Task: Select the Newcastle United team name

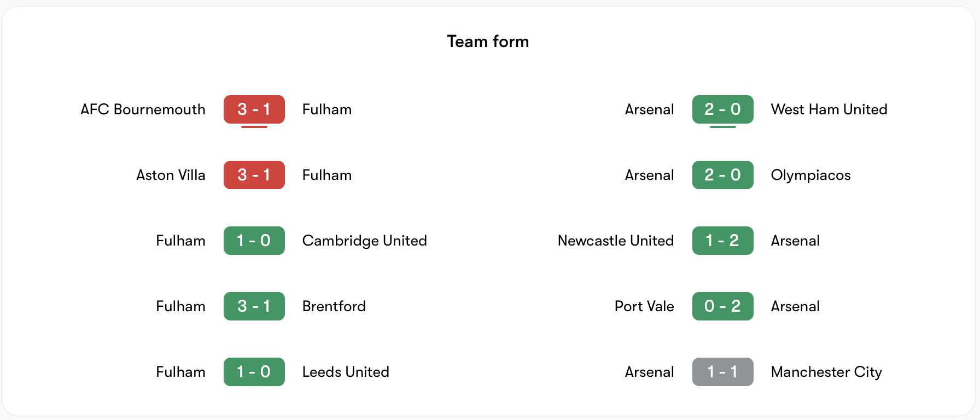Action: tap(615, 241)
